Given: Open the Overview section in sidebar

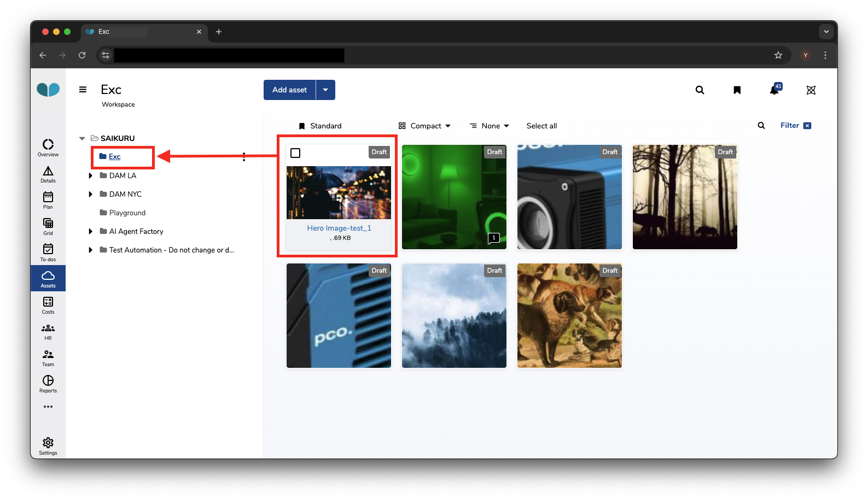Looking at the screenshot, I should (x=48, y=148).
